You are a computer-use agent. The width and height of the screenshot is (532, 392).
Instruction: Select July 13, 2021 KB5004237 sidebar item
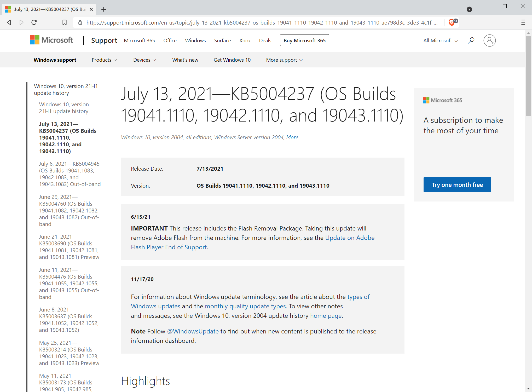click(68, 138)
